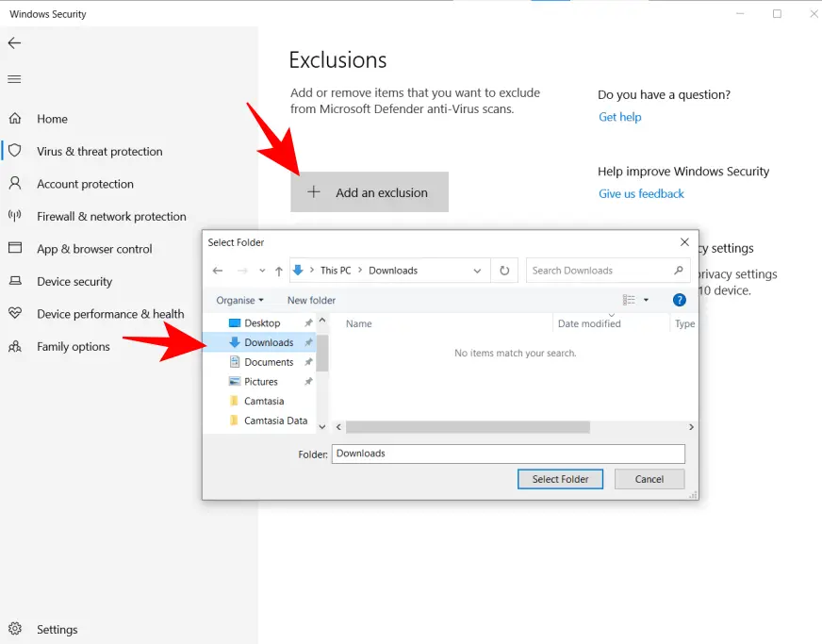This screenshot has width=822, height=644.
Task: Click the Device security laptop icon
Action: 15,281
